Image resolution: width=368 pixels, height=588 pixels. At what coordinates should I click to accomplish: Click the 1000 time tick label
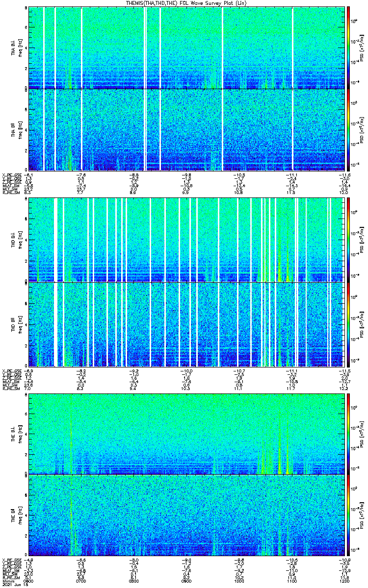pos(239,582)
